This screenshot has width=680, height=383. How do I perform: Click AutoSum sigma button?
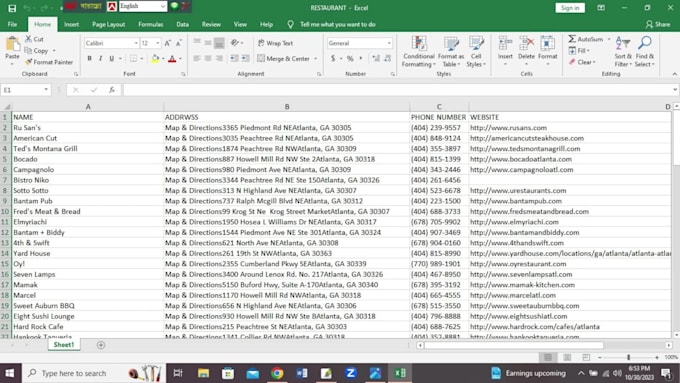585,39
